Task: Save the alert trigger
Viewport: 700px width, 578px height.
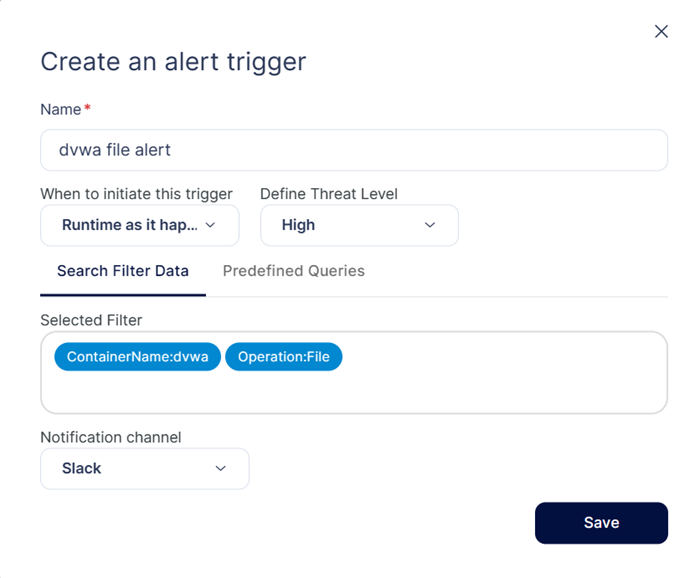Action: 601,523
